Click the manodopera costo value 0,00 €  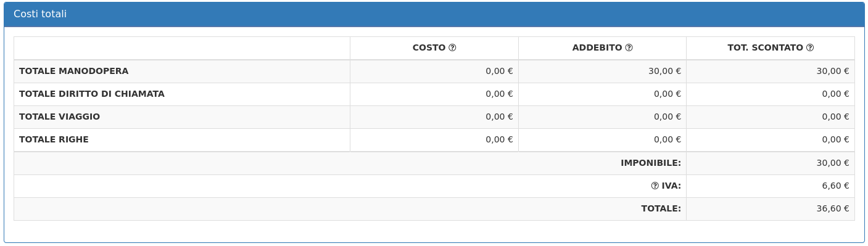coord(499,72)
